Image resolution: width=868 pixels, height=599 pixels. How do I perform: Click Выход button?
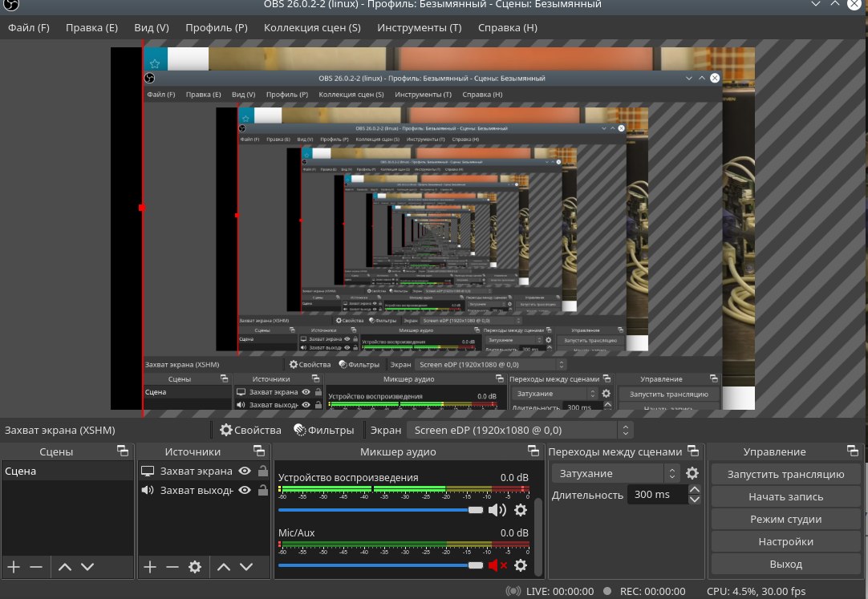[785, 565]
